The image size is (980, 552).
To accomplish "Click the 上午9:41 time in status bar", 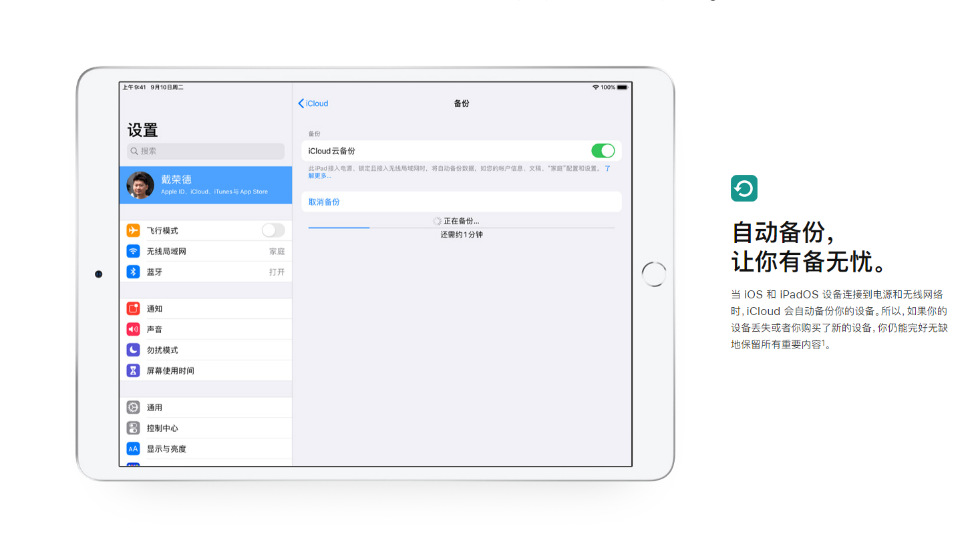I will pos(134,87).
